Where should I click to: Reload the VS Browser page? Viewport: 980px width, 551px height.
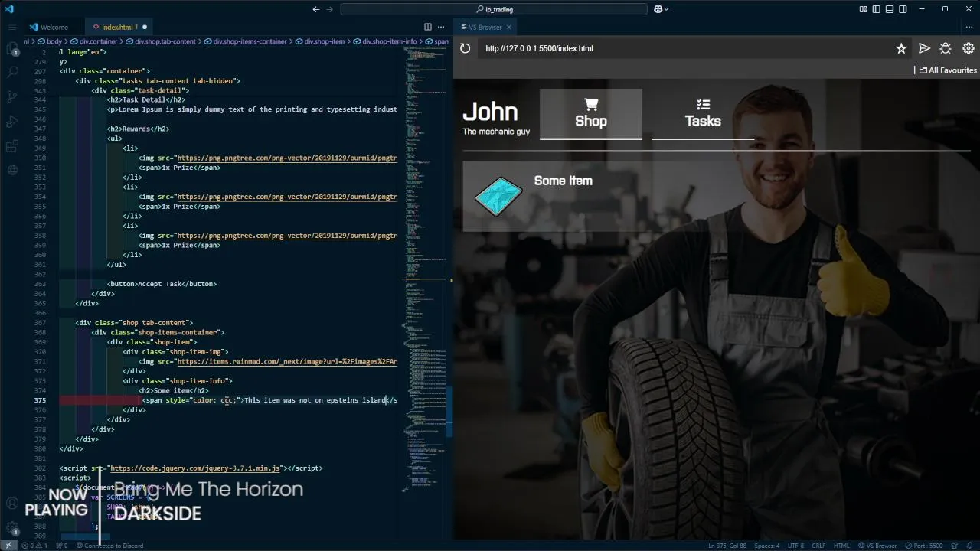click(465, 48)
